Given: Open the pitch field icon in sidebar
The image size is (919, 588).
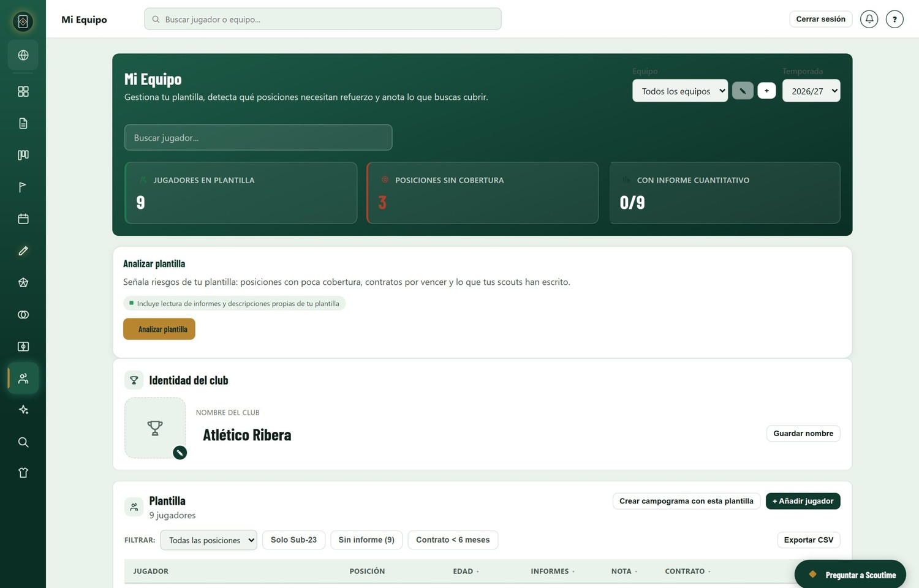Looking at the screenshot, I should [23, 346].
